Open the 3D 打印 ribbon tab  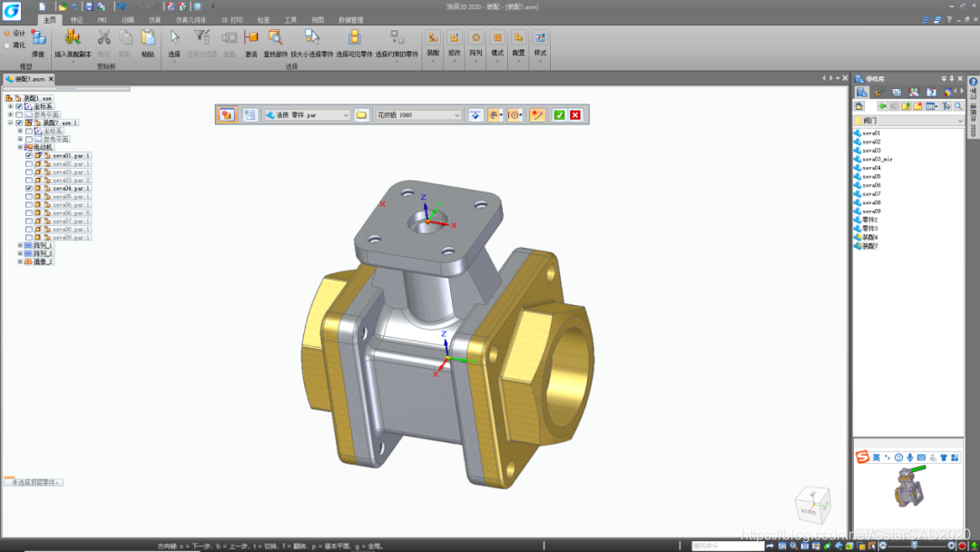click(231, 19)
